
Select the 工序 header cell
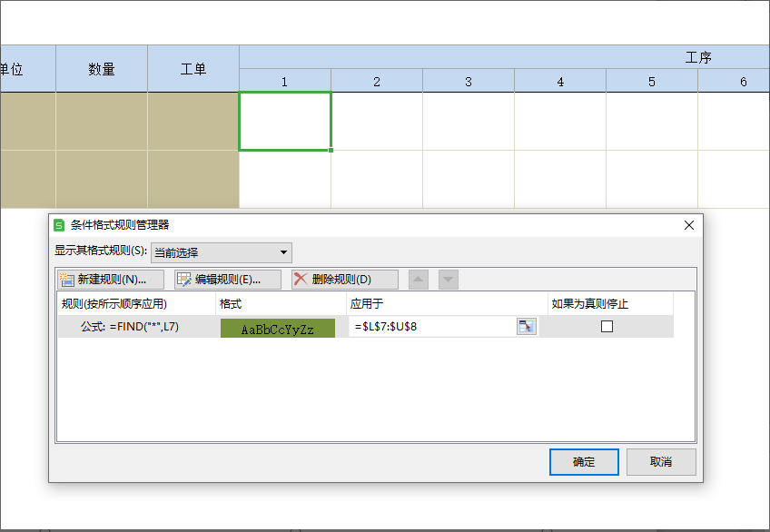coord(697,57)
